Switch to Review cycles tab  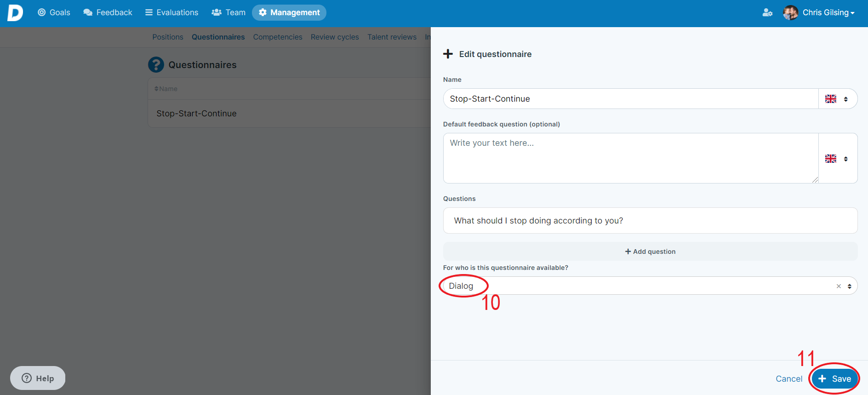click(335, 37)
